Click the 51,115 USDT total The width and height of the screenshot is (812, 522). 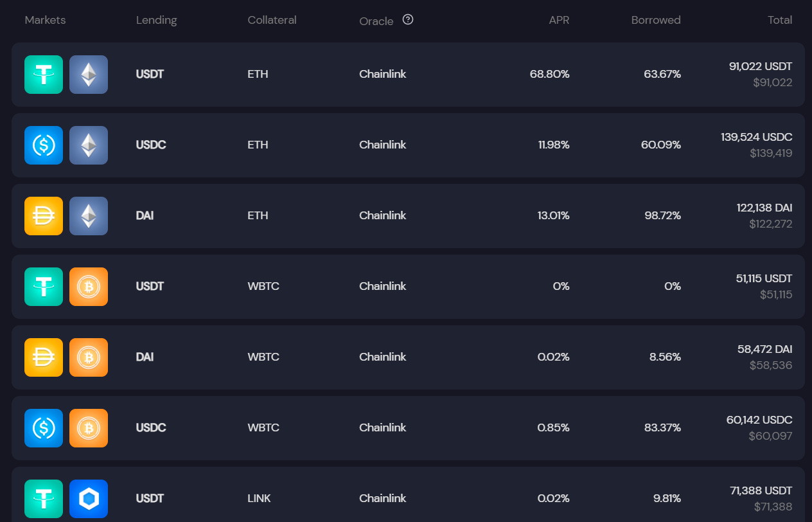click(x=764, y=278)
